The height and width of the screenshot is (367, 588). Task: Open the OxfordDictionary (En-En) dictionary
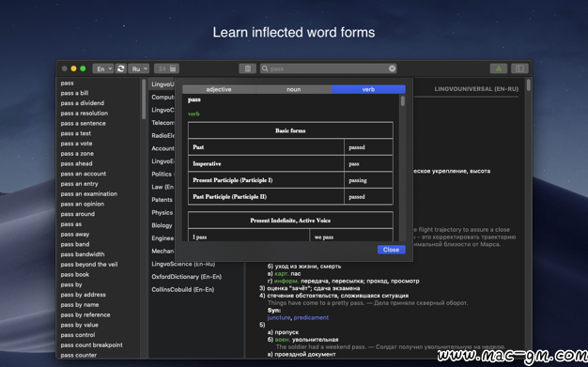(186, 277)
